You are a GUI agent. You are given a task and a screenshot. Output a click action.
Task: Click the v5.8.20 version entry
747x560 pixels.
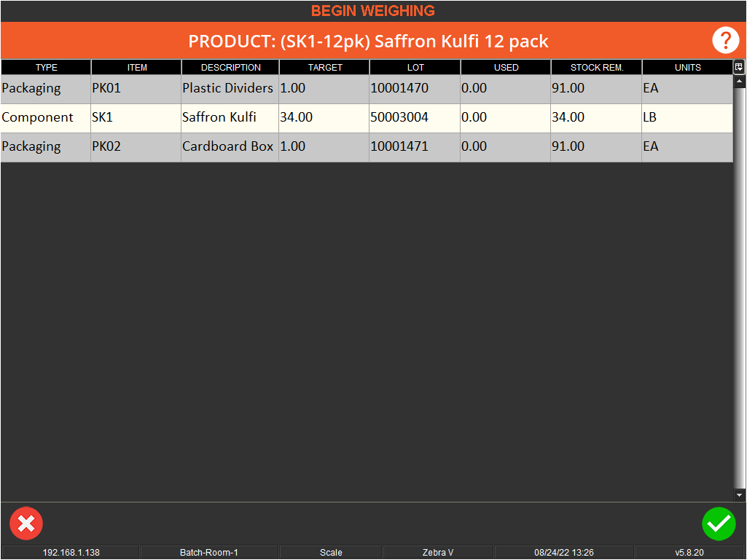click(x=689, y=553)
